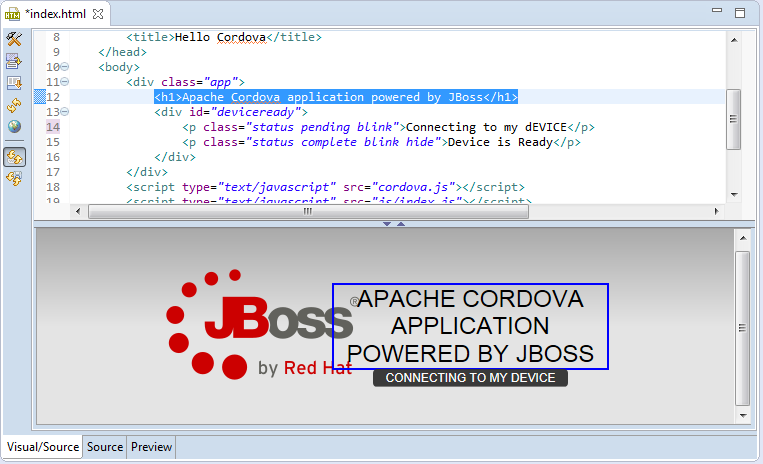Open the Visual Page Editor preferences icon

click(14, 38)
